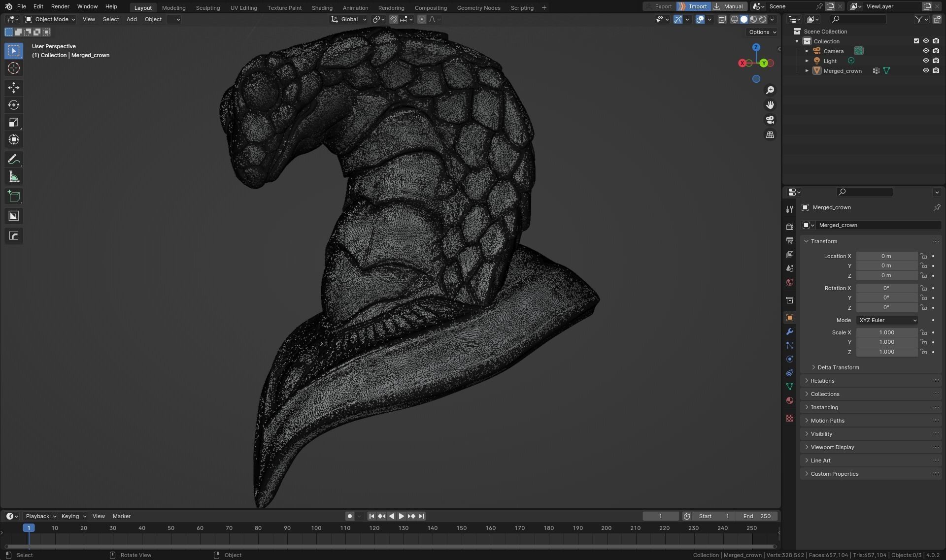Screen dimensions: 946x560
Task: Toggle X-ray display
Action: point(722,19)
